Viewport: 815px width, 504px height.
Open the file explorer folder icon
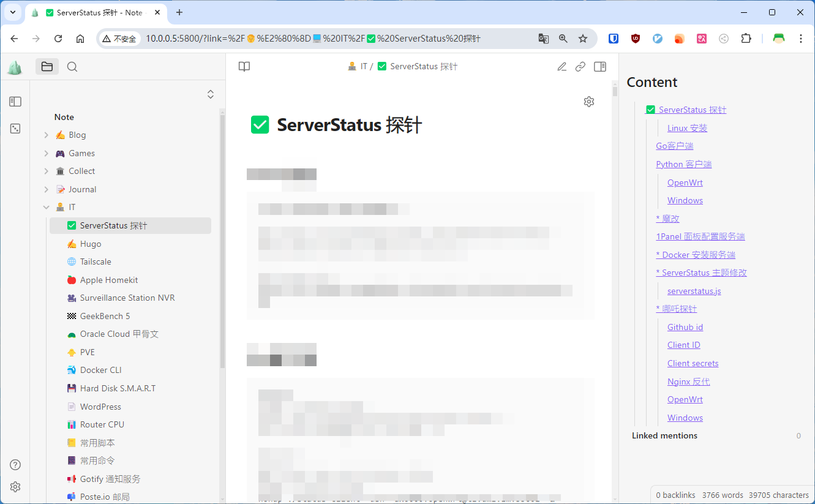point(47,67)
